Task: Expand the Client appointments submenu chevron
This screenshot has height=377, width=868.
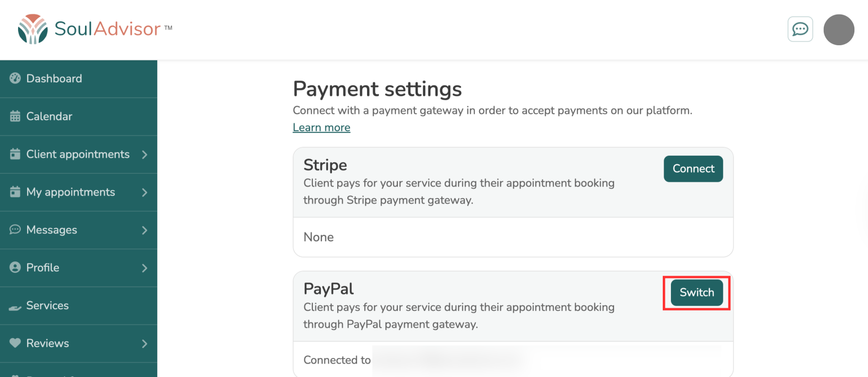Action: (x=145, y=155)
